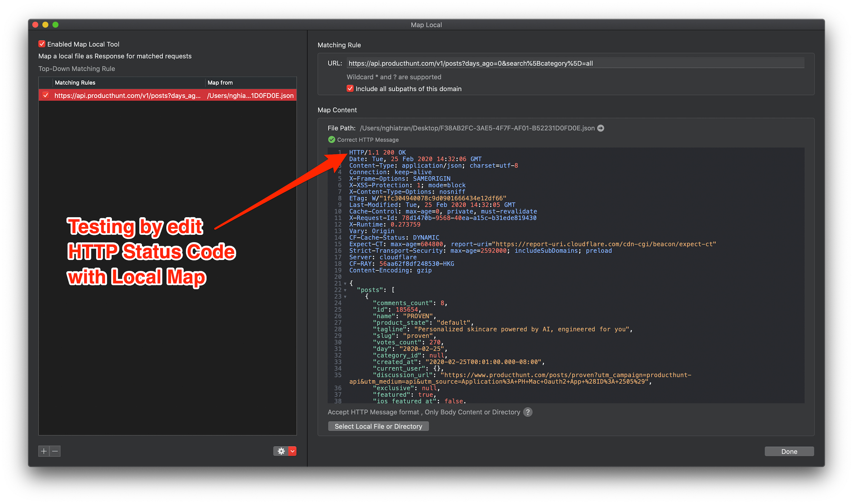Click the plus icon to add rule
The image size is (853, 504).
pyautogui.click(x=44, y=451)
